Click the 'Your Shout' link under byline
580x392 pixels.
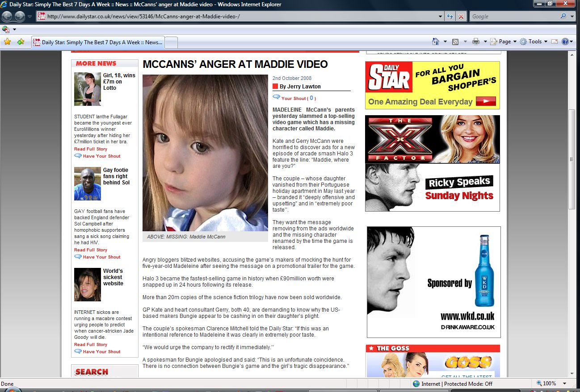pos(294,98)
